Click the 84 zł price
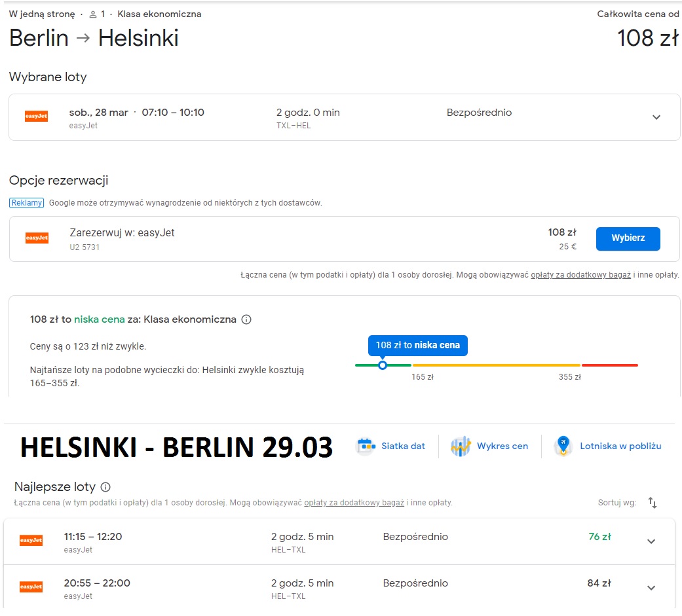 pyautogui.click(x=599, y=583)
